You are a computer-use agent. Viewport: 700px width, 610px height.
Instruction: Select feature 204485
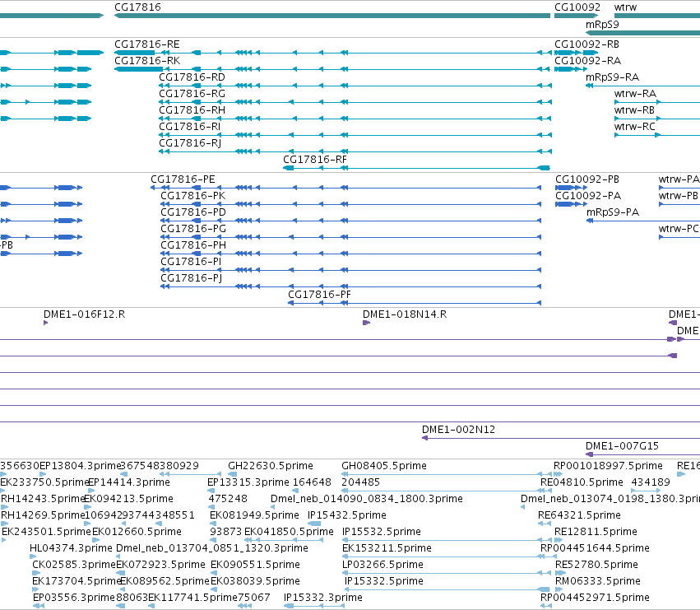pyautogui.click(x=360, y=482)
